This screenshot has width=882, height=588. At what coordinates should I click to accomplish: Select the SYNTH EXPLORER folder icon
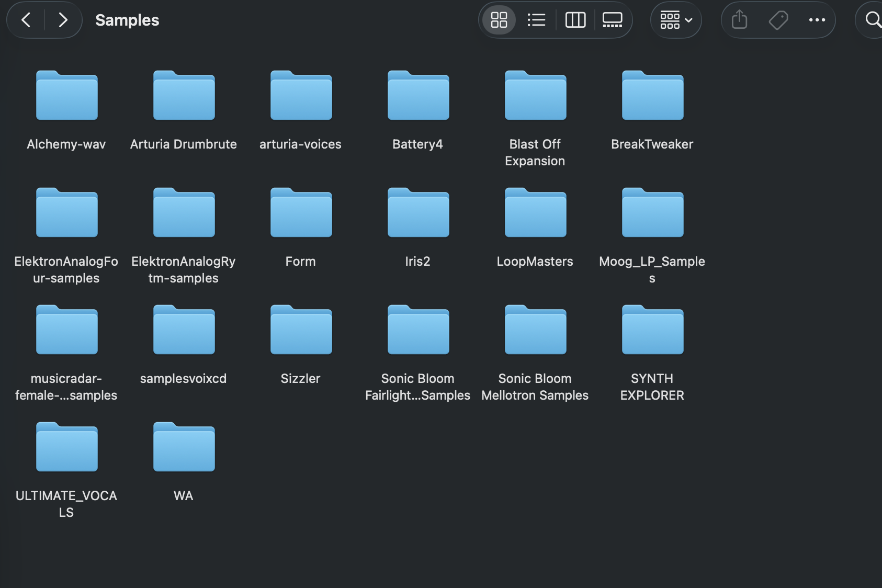point(653,330)
